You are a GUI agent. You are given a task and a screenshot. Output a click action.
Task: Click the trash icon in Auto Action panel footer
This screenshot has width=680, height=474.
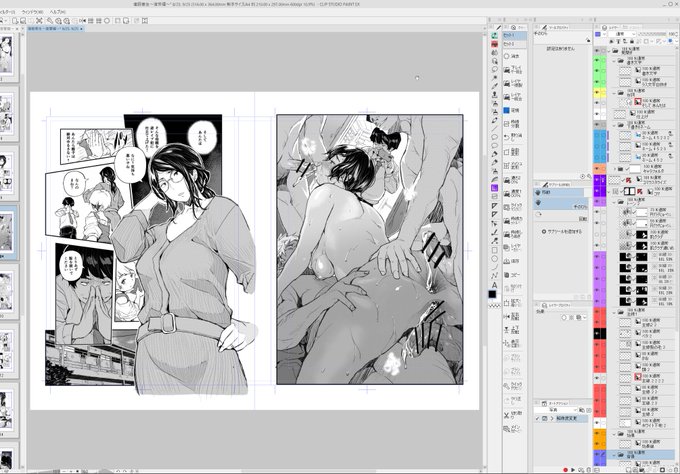point(588,470)
